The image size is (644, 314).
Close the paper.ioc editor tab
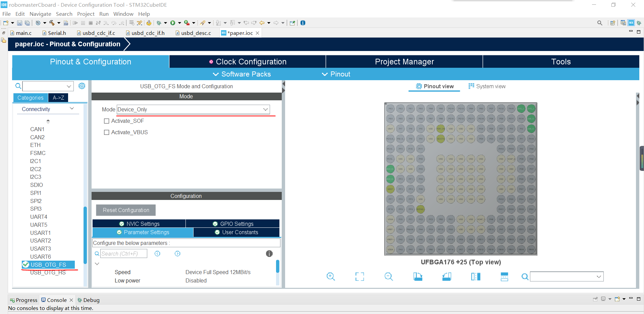(258, 33)
